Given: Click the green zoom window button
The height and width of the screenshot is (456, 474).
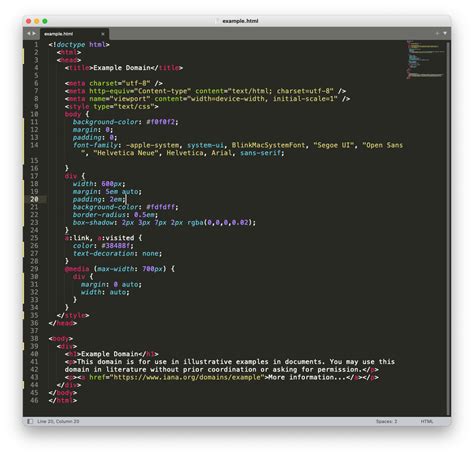Looking at the screenshot, I should click(45, 21).
